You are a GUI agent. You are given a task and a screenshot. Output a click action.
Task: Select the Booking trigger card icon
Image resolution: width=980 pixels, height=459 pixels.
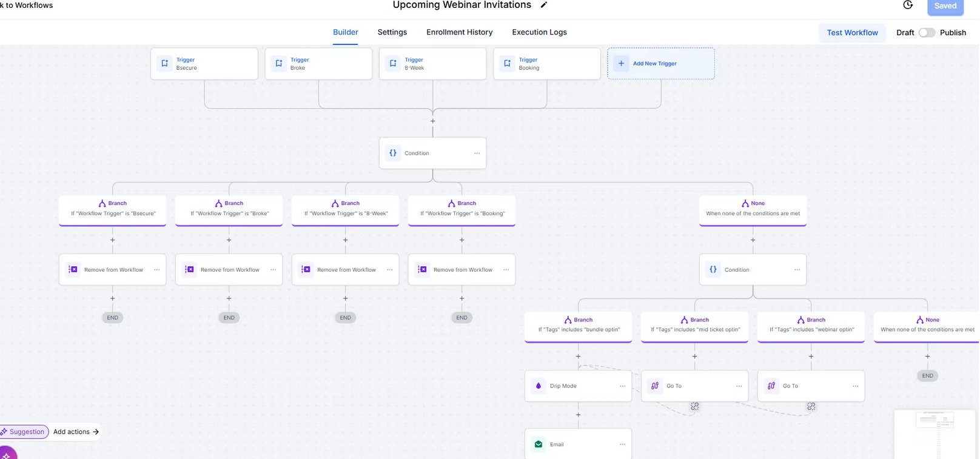pos(507,63)
